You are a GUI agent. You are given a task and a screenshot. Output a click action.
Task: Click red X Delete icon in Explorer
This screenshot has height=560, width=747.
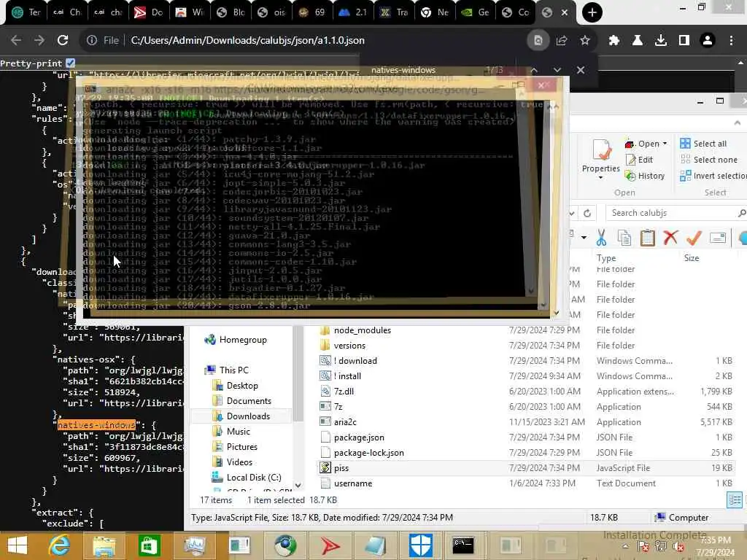(671, 237)
